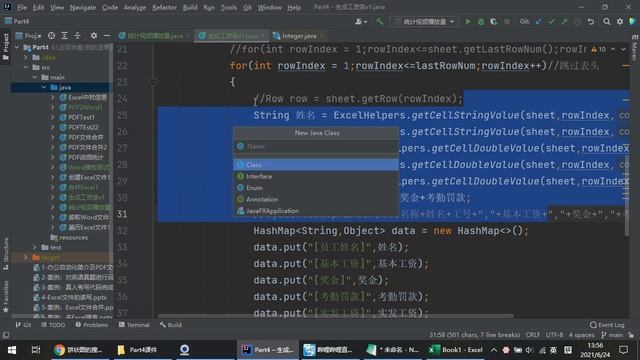
Task: Open the user account dropdown in the toolbar
Action: click(x=361, y=22)
